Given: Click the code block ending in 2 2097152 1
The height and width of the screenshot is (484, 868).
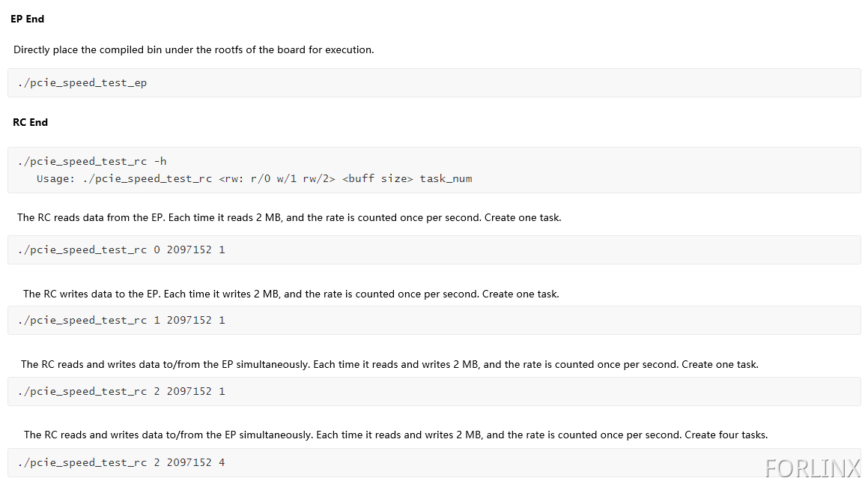Looking at the screenshot, I should (434, 392).
